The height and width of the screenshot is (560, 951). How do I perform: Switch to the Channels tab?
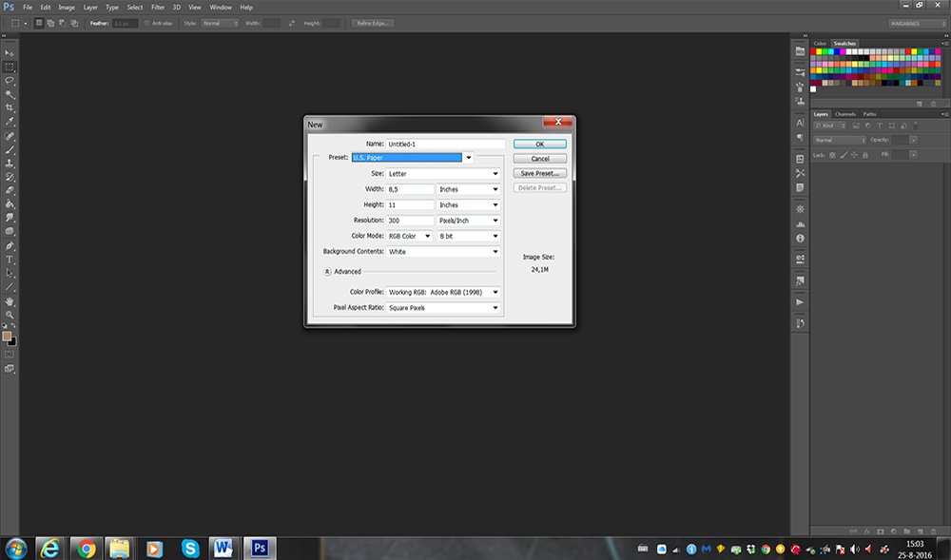click(x=844, y=114)
